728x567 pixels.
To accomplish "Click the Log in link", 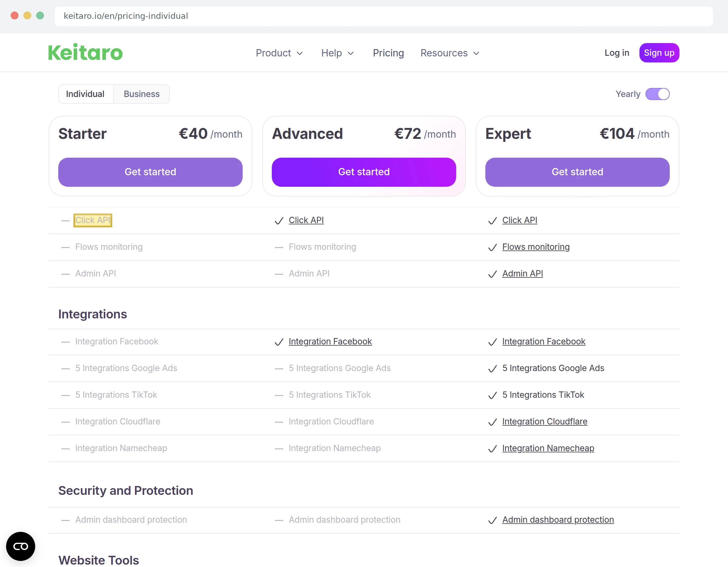I will 617,53.
